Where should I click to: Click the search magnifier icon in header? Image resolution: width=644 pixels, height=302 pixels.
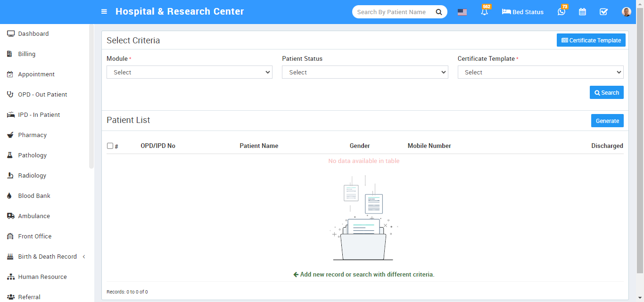pyautogui.click(x=439, y=12)
